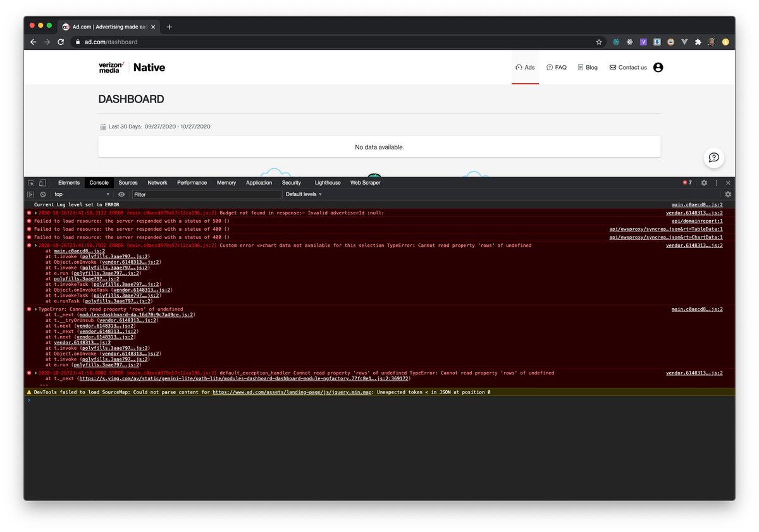Click the error count badge showing 7
The height and width of the screenshot is (532, 759).
click(x=687, y=183)
